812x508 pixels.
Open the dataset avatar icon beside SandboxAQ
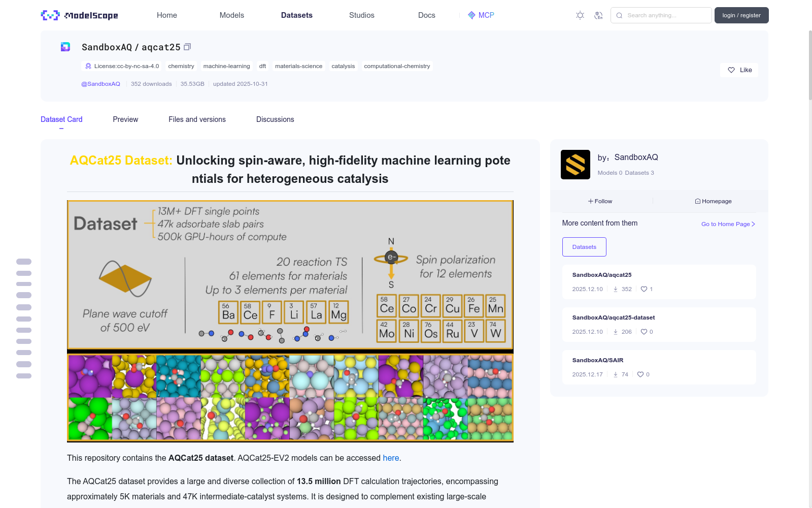[x=65, y=47]
